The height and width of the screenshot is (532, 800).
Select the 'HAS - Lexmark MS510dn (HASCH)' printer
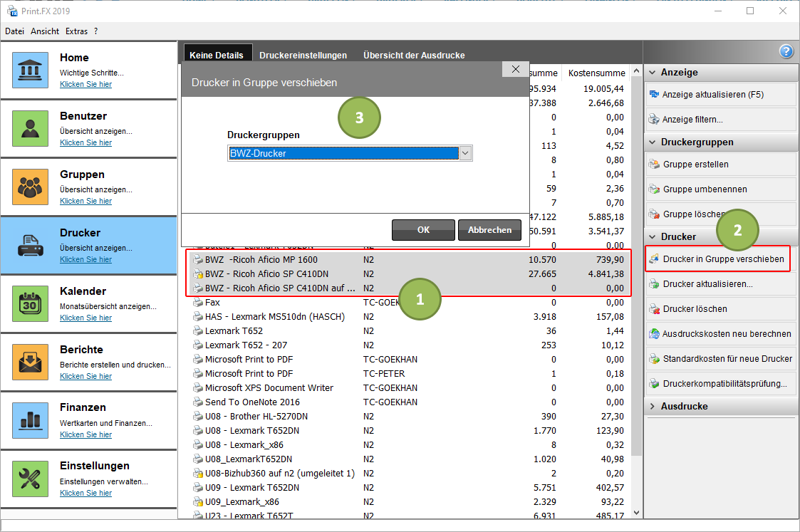click(x=409, y=317)
